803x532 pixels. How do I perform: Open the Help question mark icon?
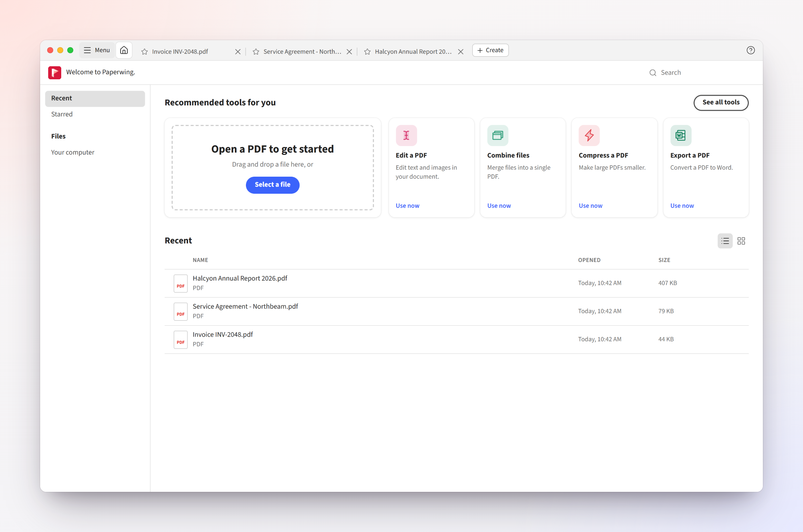click(x=750, y=50)
